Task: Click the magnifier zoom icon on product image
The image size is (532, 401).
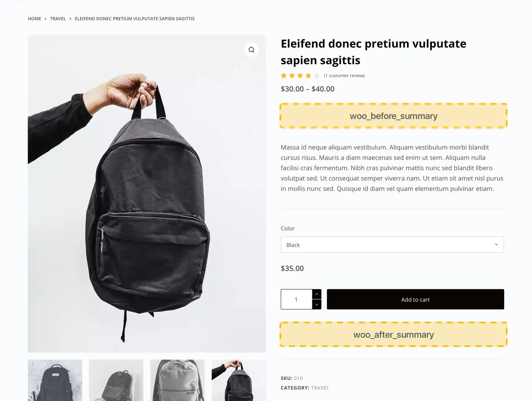Action: click(251, 50)
